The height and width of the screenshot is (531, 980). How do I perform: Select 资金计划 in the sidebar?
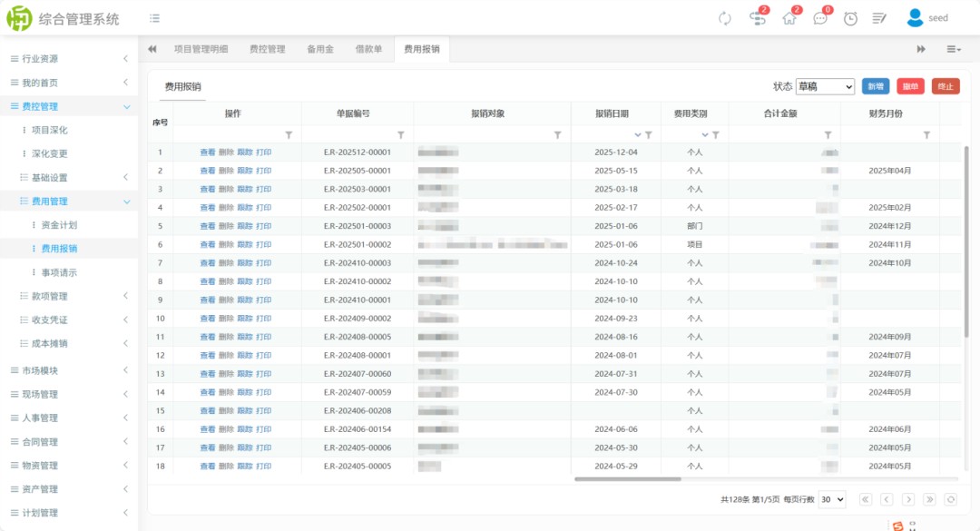coord(60,224)
